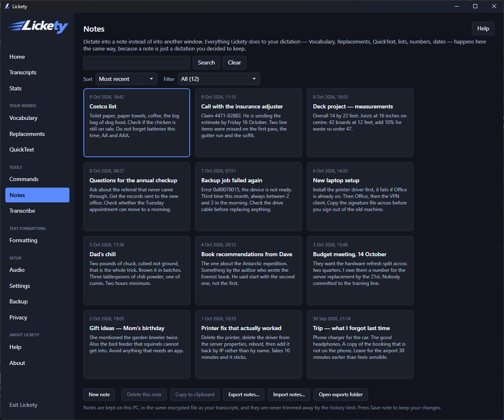
Task: Open the Call with the insurance adjuster note
Action: point(249,123)
